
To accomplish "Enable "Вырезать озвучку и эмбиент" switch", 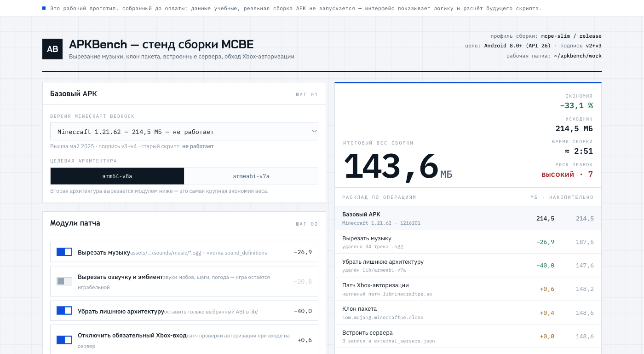I will click(64, 281).
